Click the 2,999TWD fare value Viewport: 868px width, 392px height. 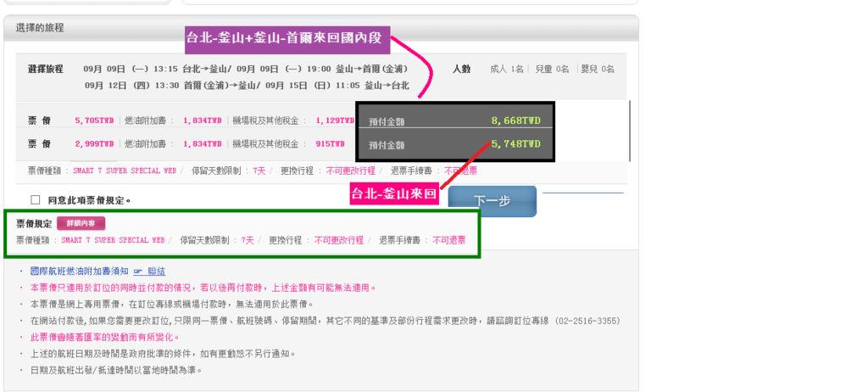[95, 144]
